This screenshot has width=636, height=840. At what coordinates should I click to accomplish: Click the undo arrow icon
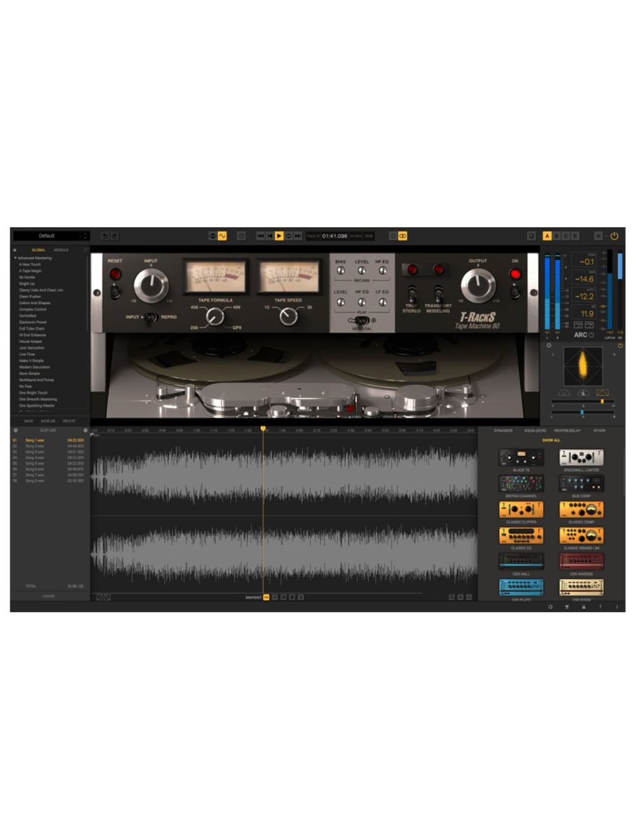pyautogui.click(x=105, y=235)
